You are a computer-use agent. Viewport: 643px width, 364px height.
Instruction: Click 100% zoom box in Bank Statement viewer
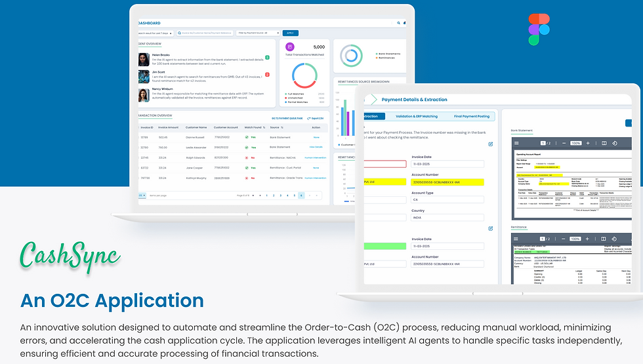(x=576, y=143)
